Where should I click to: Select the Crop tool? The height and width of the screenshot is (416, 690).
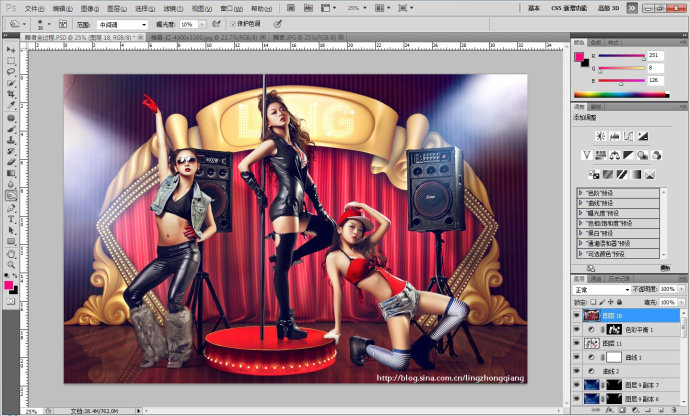(x=11, y=94)
